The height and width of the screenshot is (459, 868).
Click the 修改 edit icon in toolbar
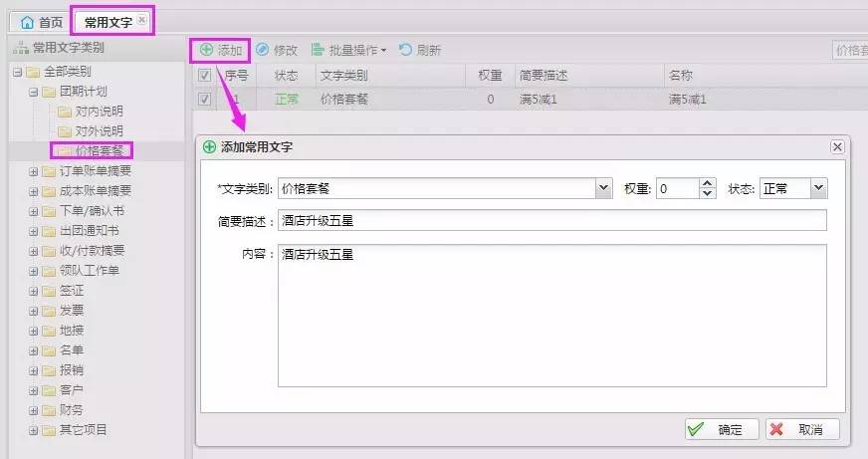pos(263,50)
